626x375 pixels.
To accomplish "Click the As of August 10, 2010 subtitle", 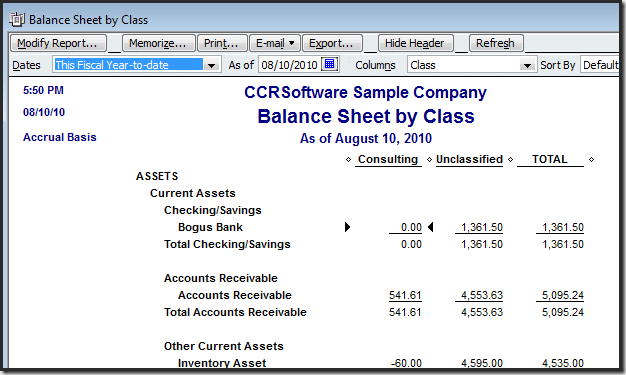I will pos(366,138).
